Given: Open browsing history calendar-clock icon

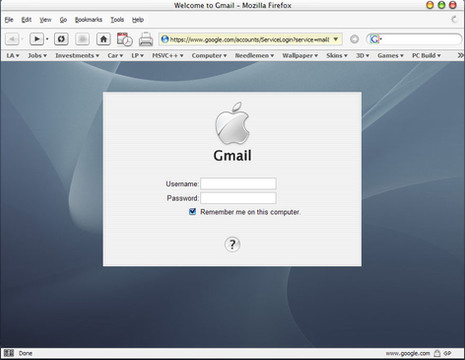Looking at the screenshot, I should pos(125,39).
